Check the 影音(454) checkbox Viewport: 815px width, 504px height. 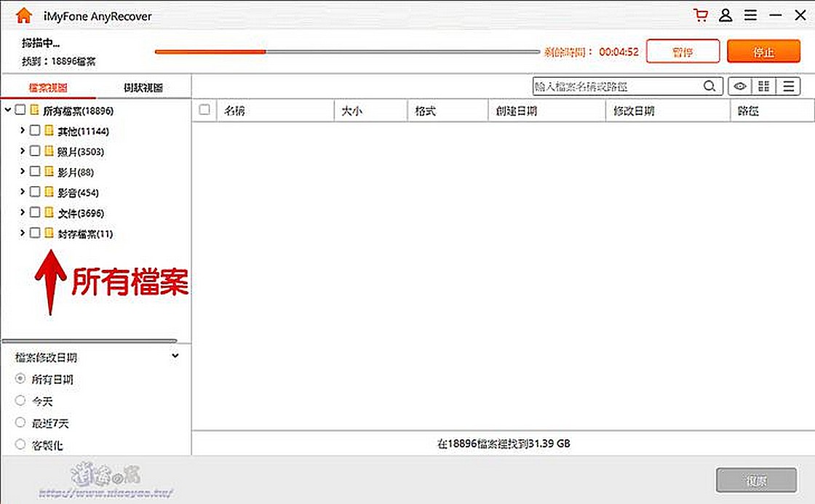[35, 192]
